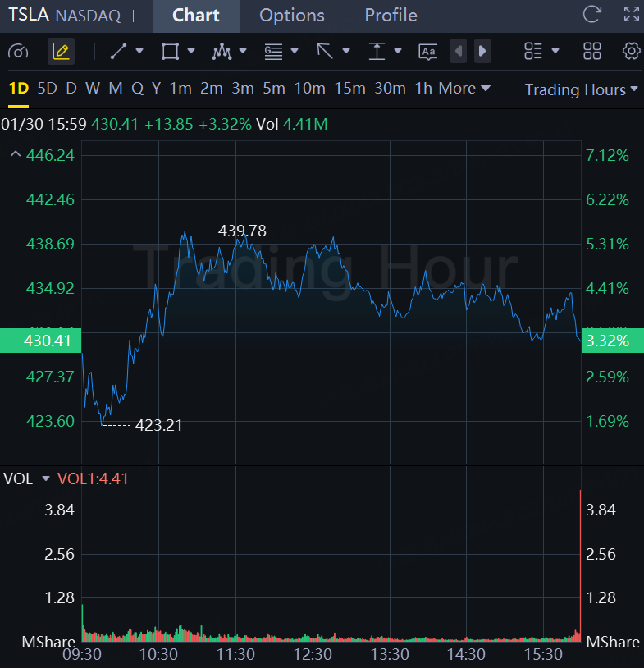Select the 3m interval
This screenshot has width=644, height=668.
point(243,89)
